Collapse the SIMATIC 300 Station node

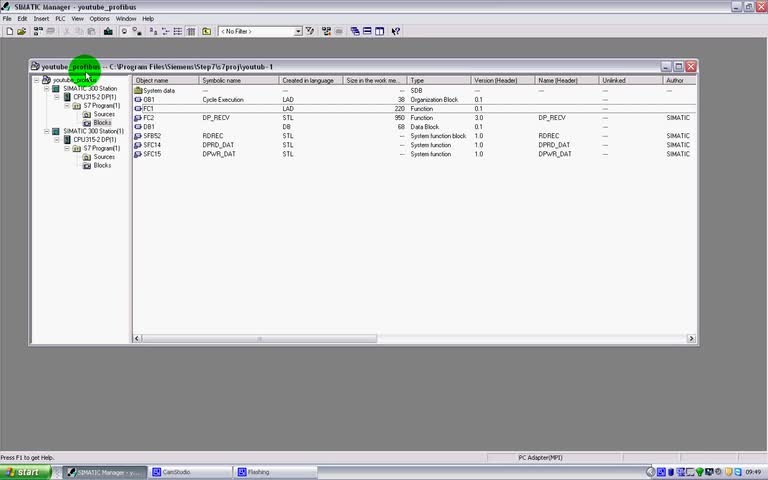click(x=47, y=89)
